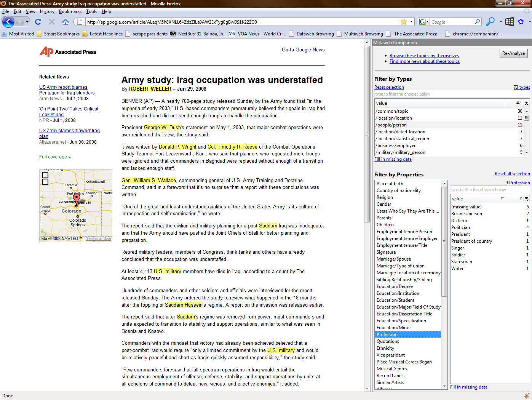Image resolution: width=532 pixels, height=400 pixels.
Task: Select the /location/location type row
Action: point(394,118)
